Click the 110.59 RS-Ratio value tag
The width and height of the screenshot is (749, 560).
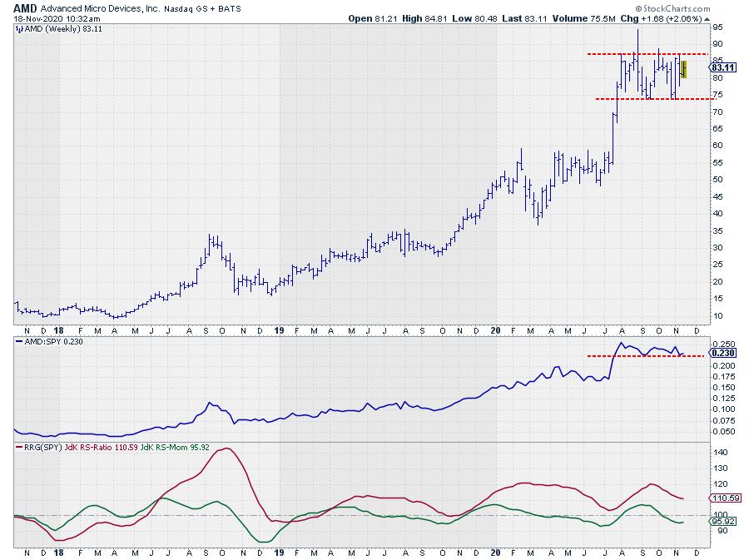pyautogui.click(x=723, y=498)
